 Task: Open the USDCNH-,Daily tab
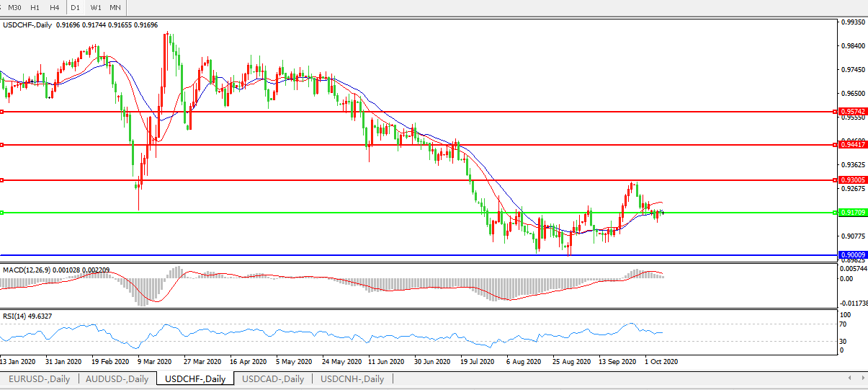[352, 379]
